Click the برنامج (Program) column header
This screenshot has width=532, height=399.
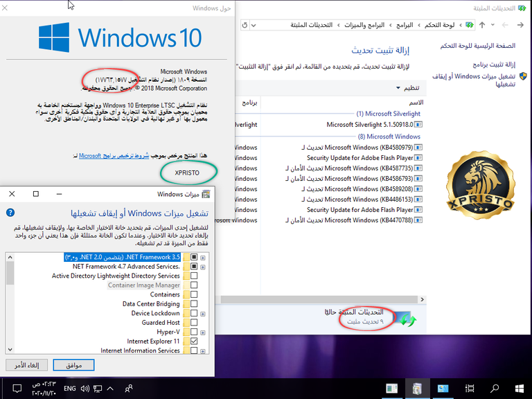click(x=249, y=103)
